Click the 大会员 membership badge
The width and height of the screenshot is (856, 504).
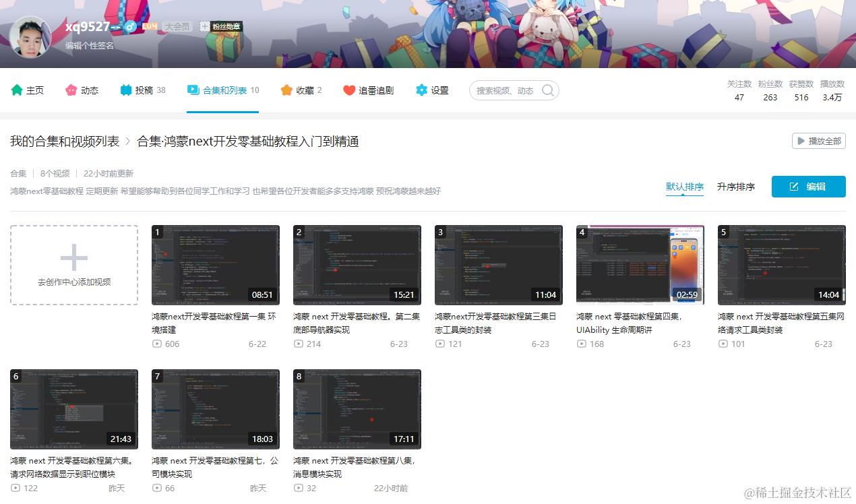[177, 26]
